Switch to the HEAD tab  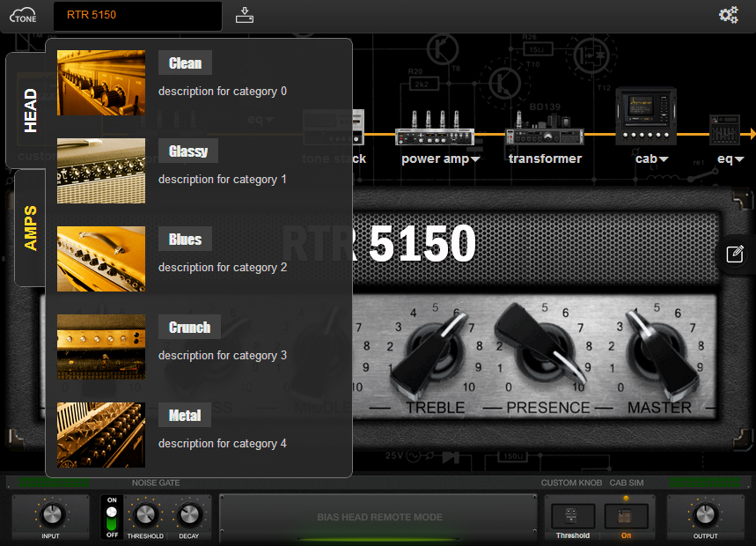pos(26,110)
